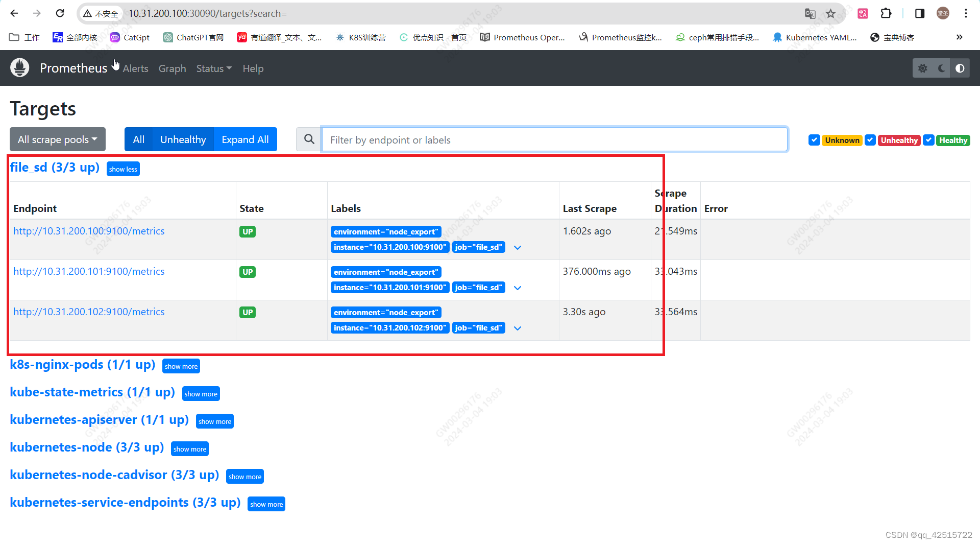
Task: Collapse file_sd pool with show less
Action: coord(123,169)
